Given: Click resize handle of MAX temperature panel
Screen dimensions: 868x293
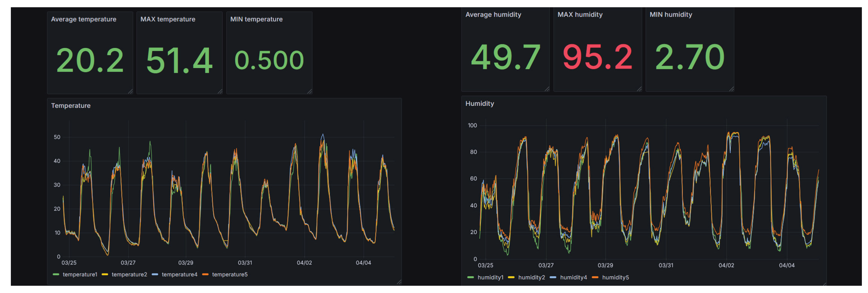Looking at the screenshot, I should tap(220, 91).
